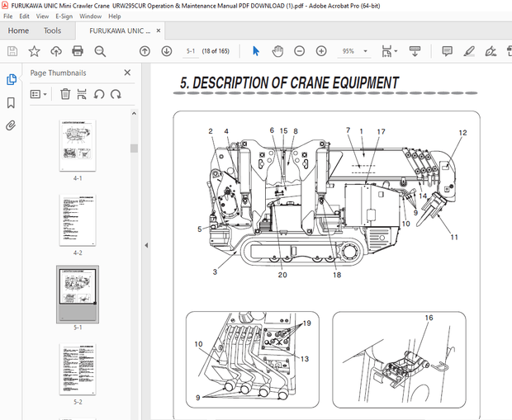Rotate the page clockwise

(116, 94)
